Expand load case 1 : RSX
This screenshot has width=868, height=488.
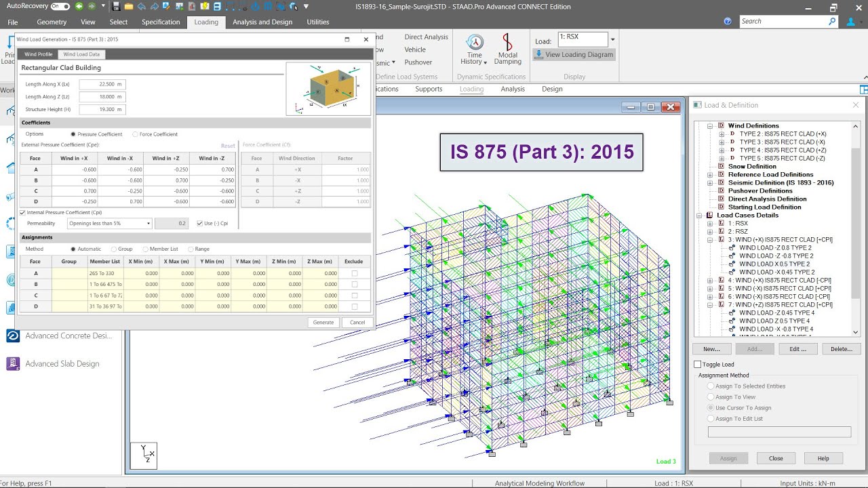(x=710, y=223)
